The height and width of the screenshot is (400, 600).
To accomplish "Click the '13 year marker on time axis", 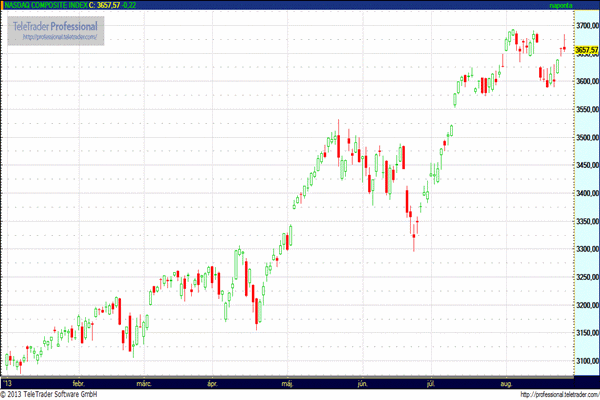I will 8,382.
